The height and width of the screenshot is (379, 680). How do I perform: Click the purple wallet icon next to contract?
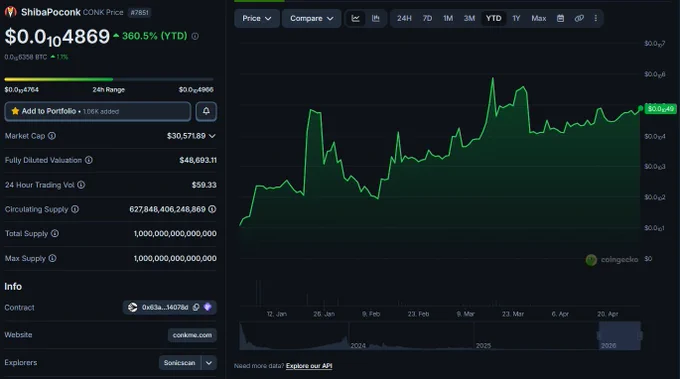(208, 307)
